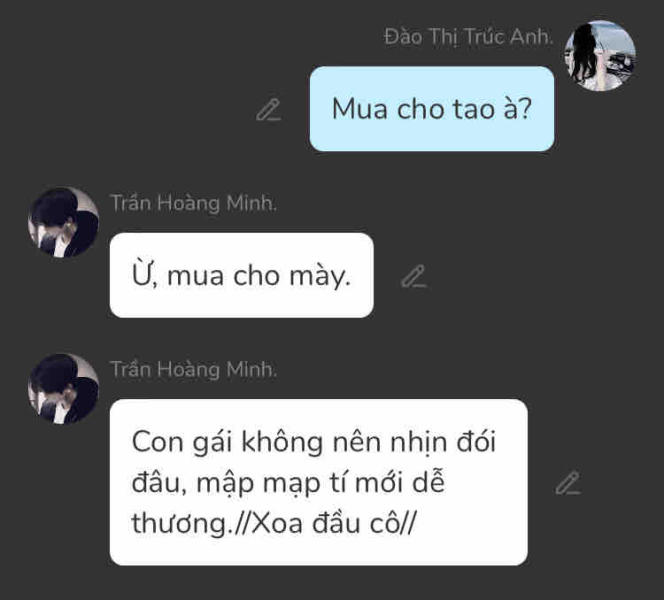The width and height of the screenshot is (664, 600).
Task: Click the word "Mua" in blue bubble
Action: (x=360, y=109)
